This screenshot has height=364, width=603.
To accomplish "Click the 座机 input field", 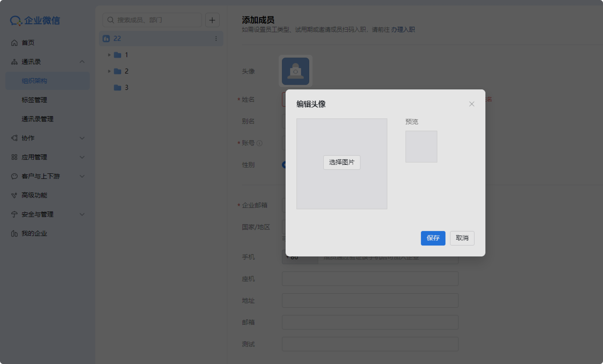I will (x=370, y=279).
